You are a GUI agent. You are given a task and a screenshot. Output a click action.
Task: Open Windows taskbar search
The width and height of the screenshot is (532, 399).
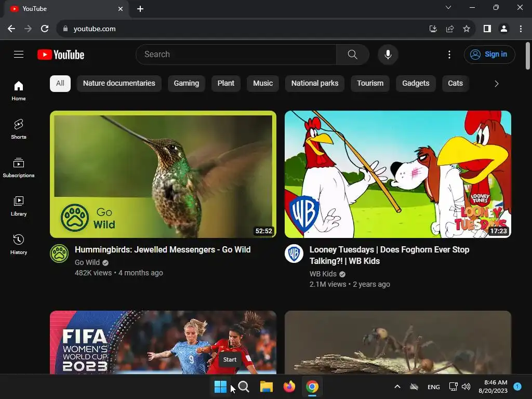244,387
